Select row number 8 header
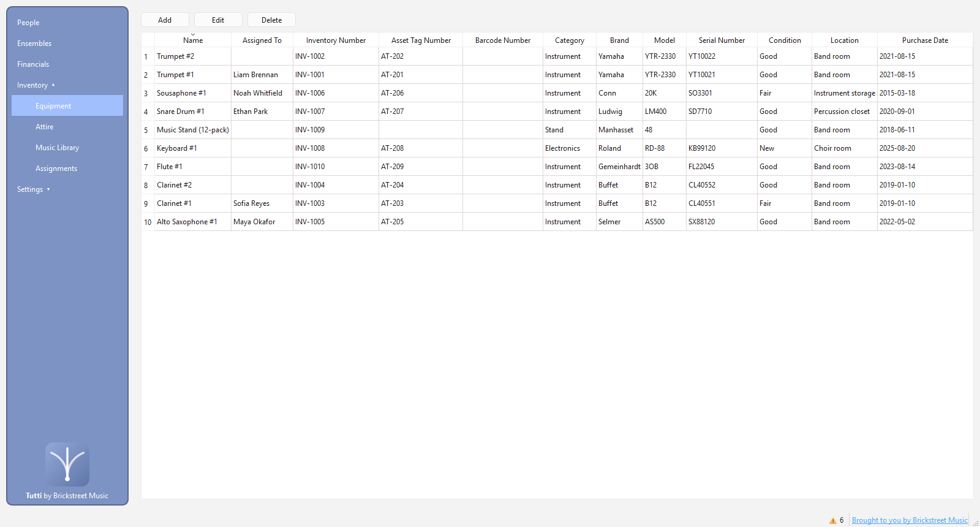Screen dimensions: 980x527 [148, 185]
